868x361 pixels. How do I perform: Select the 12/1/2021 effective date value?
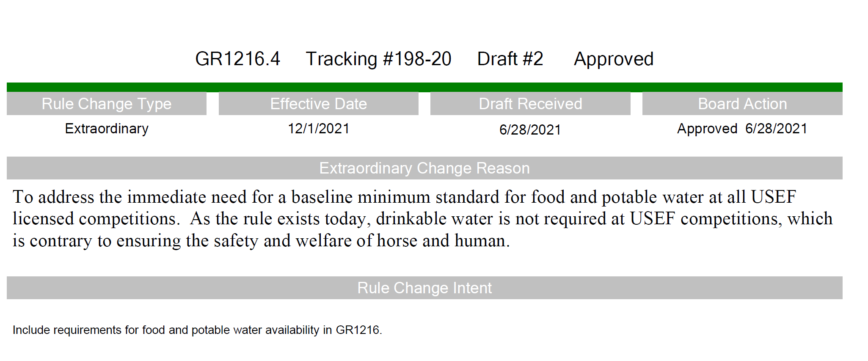click(319, 128)
